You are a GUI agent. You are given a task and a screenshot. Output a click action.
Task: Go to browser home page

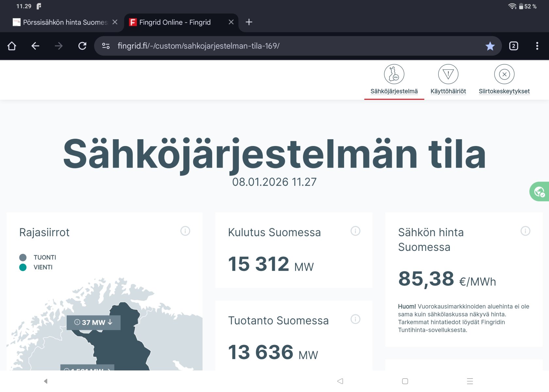[x=12, y=46]
